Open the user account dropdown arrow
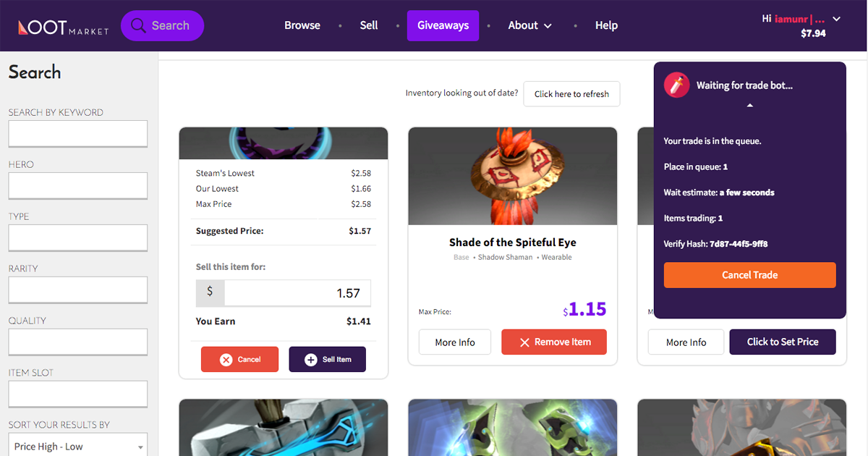Screen dimensions: 868x456 pyautogui.click(x=837, y=19)
